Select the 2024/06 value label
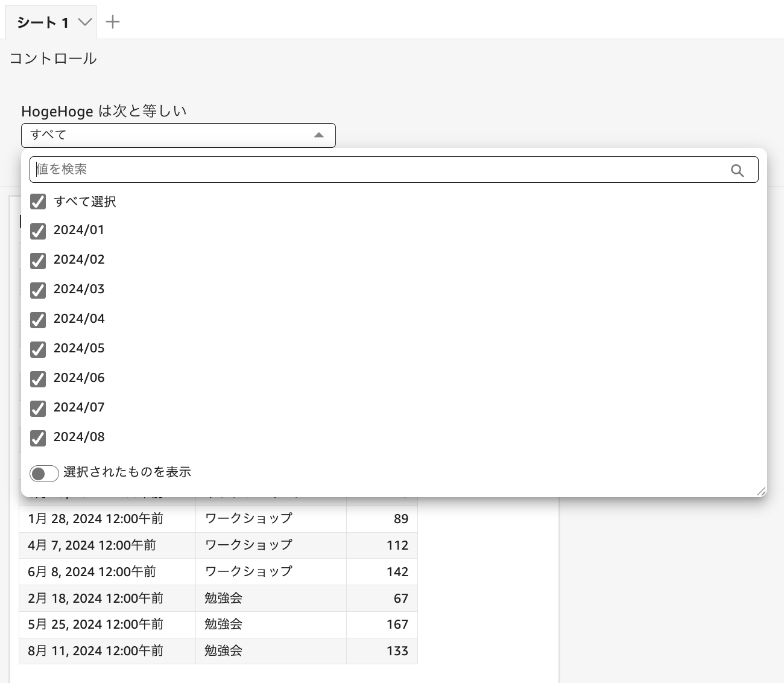784x683 pixels. [x=79, y=378]
